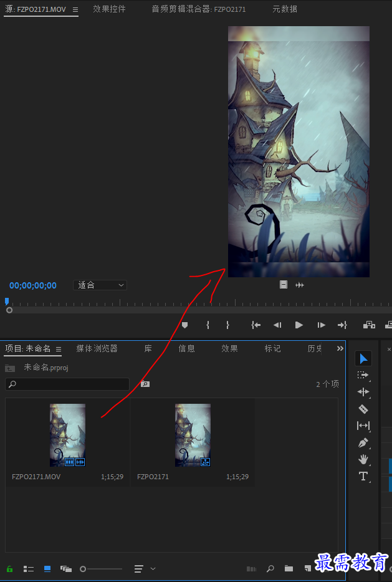Switch to the 元数据 tab

coord(285,9)
